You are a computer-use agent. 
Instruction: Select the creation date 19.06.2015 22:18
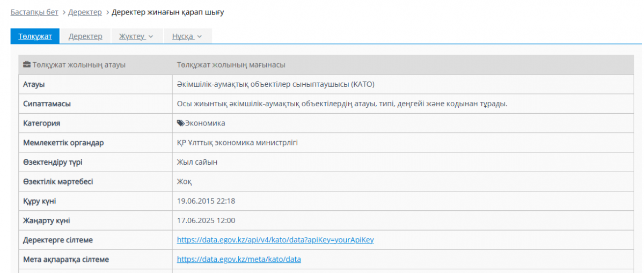click(206, 201)
